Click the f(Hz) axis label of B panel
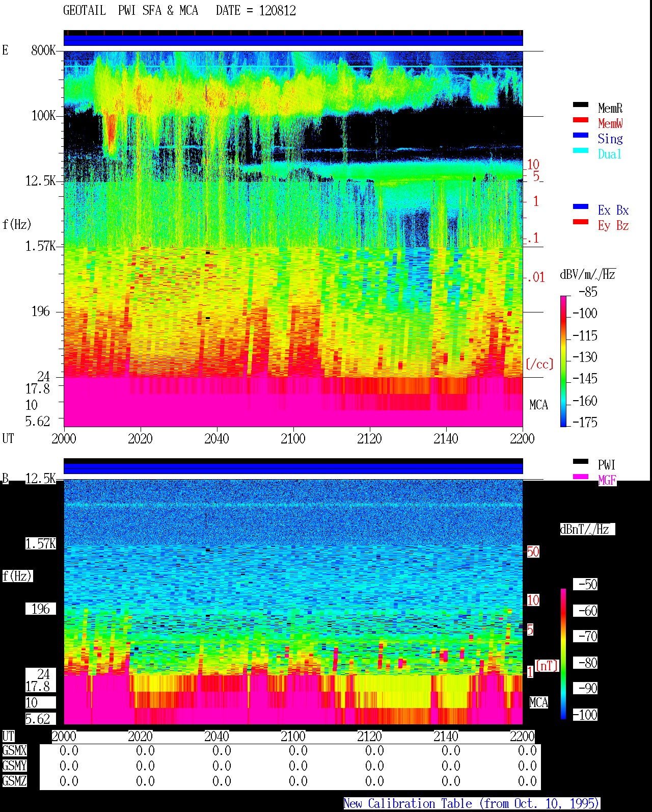652x812 pixels. [x=17, y=576]
